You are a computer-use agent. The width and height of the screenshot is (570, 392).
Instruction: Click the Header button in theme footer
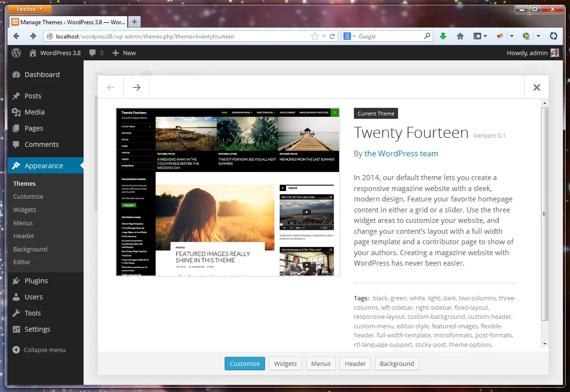355,363
